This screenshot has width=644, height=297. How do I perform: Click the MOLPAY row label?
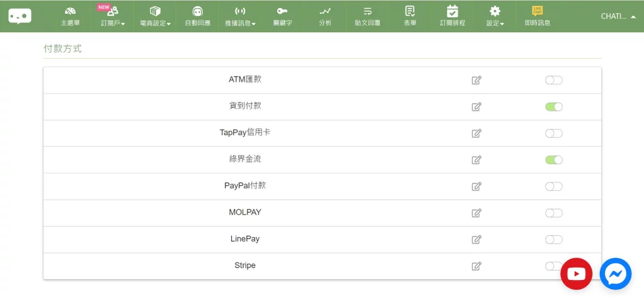(245, 212)
